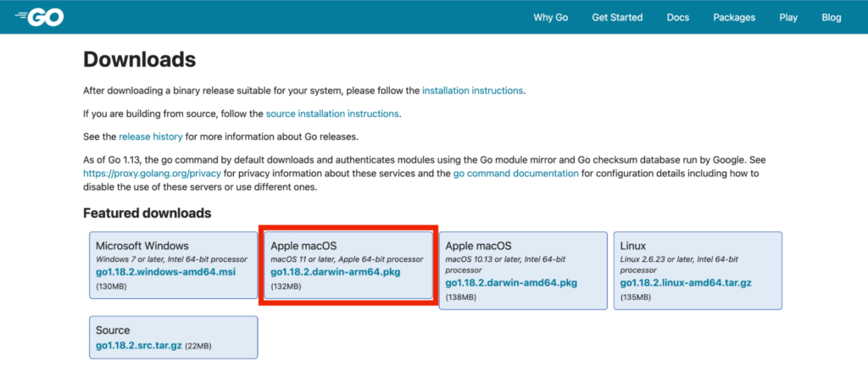Click the (132MB) size label
Screen dimensions: 868x378
pyautogui.click(x=287, y=286)
